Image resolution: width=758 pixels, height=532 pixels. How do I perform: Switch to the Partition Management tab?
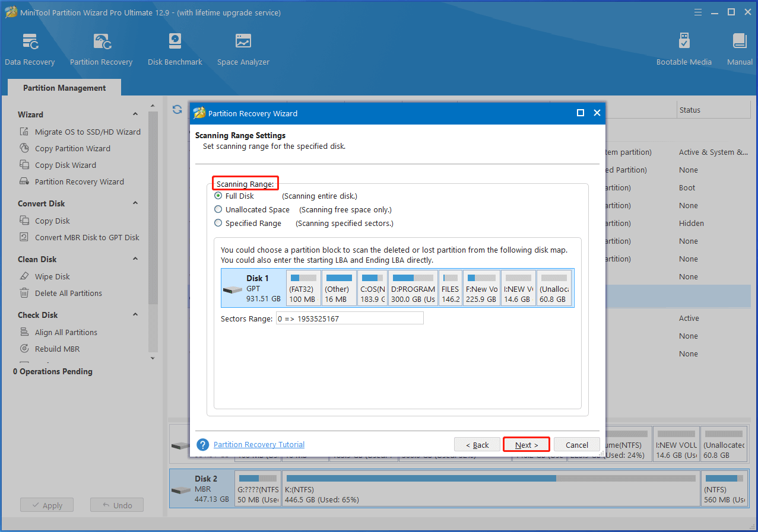click(x=64, y=88)
